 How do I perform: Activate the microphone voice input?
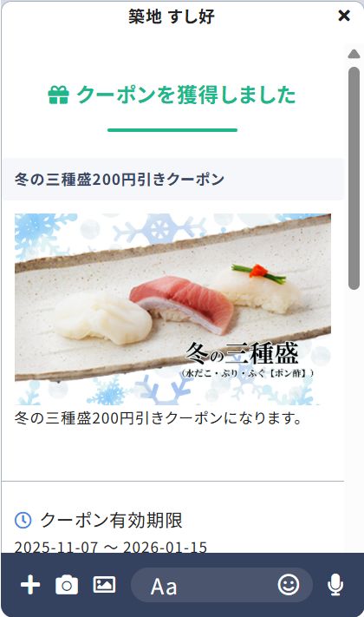tap(335, 585)
